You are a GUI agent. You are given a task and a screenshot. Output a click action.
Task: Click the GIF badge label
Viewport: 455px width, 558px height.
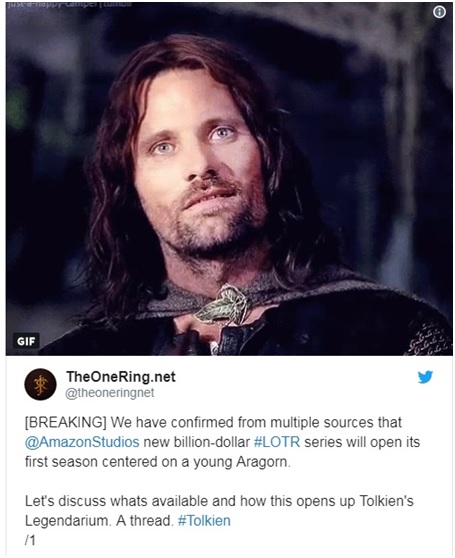tap(26, 342)
